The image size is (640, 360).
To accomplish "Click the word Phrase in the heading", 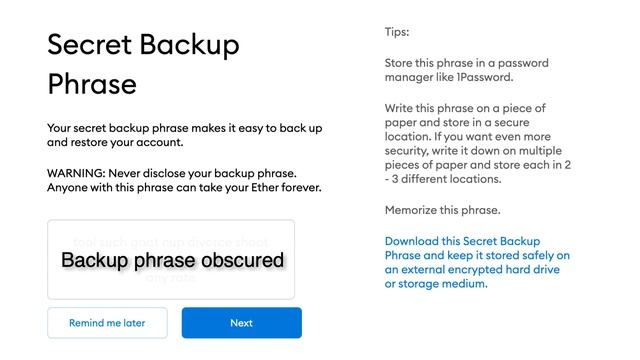I will click(x=92, y=84).
